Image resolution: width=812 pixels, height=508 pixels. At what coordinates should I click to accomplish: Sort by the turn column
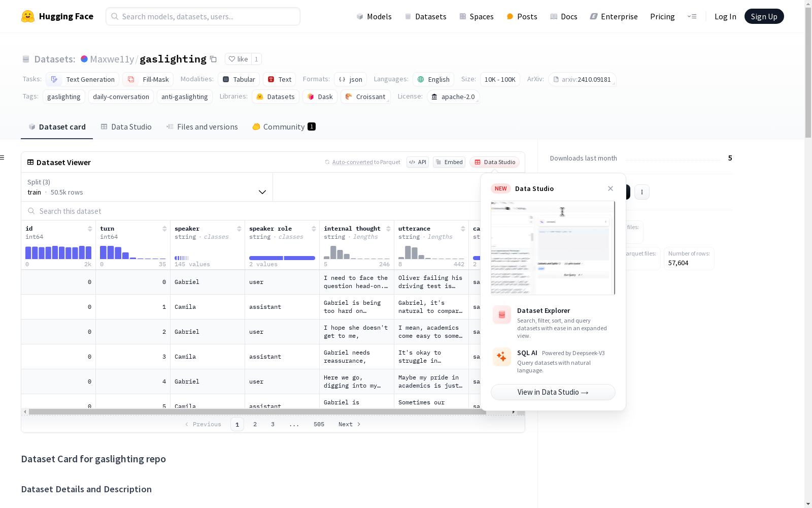(x=164, y=229)
